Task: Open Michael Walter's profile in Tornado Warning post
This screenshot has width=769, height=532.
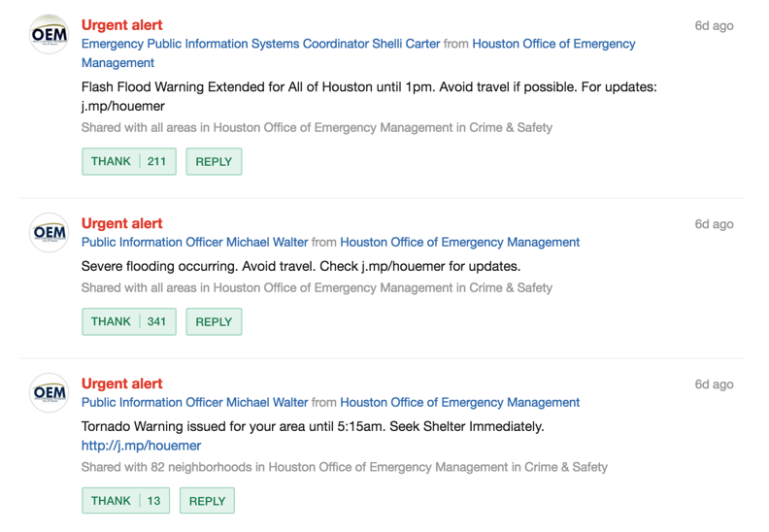Action: (195, 403)
